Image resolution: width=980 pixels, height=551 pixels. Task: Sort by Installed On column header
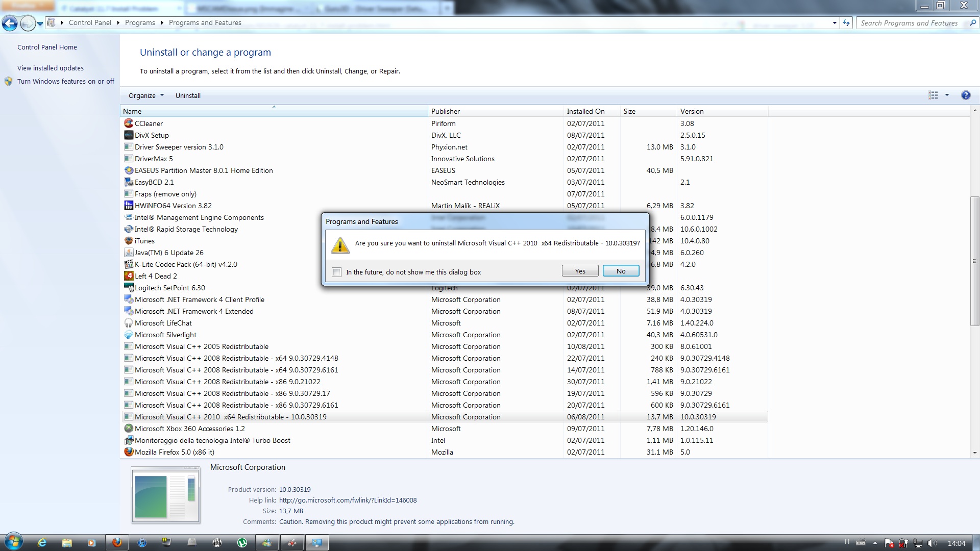tap(592, 111)
